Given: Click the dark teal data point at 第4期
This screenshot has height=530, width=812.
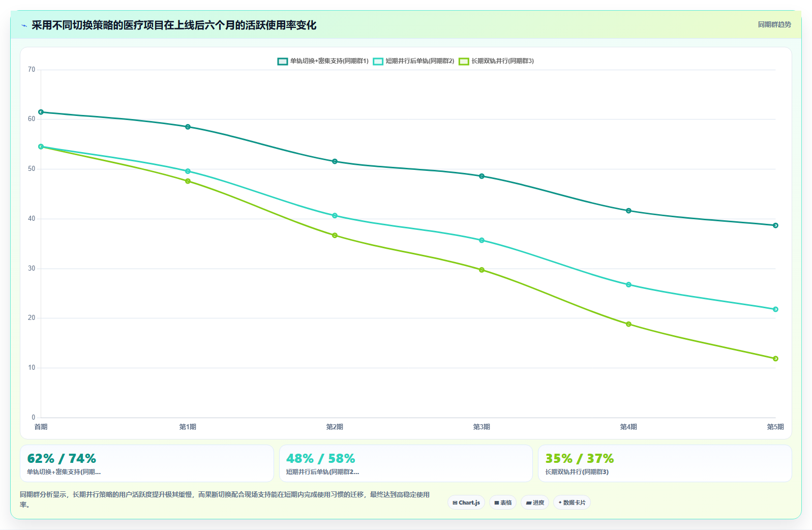Looking at the screenshot, I should coord(628,211).
